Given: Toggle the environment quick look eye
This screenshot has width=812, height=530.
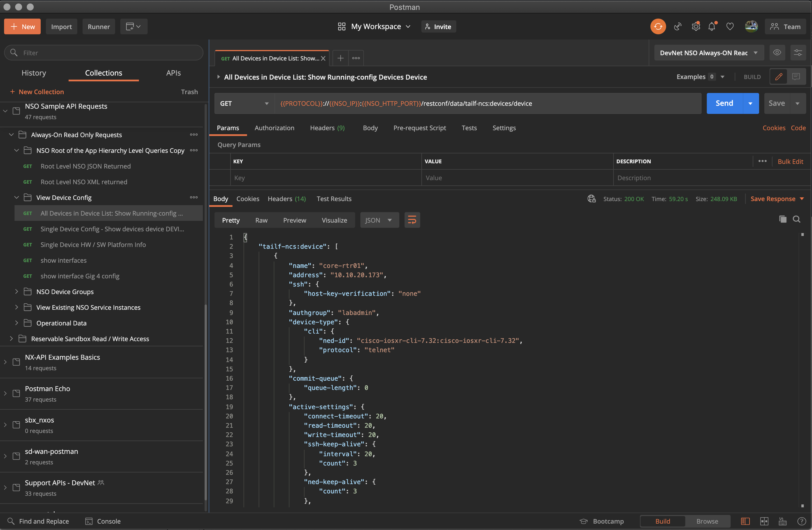Looking at the screenshot, I should click(777, 53).
